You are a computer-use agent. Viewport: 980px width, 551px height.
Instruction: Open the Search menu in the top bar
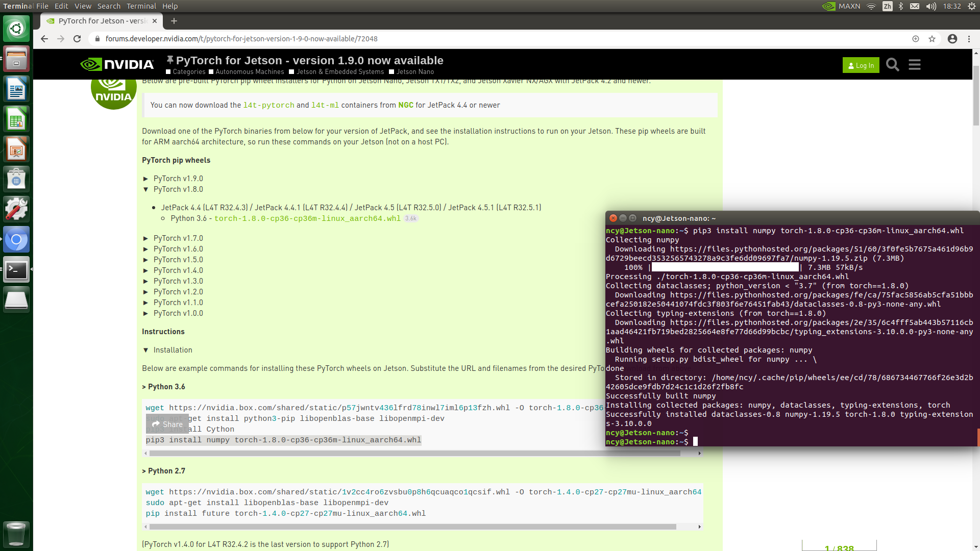(109, 6)
